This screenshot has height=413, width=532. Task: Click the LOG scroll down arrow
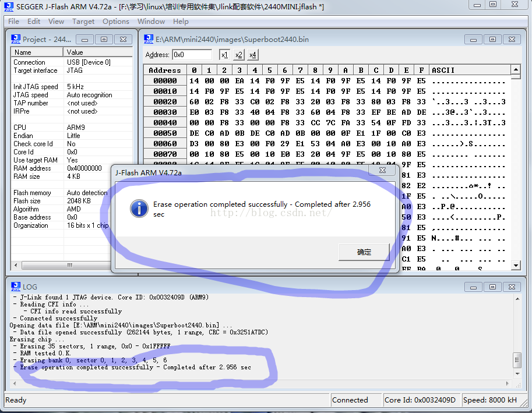517,373
